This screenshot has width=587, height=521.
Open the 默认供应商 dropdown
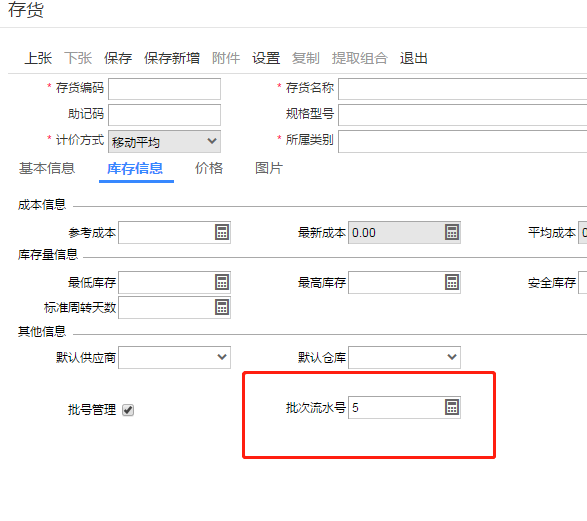[x=174, y=357]
